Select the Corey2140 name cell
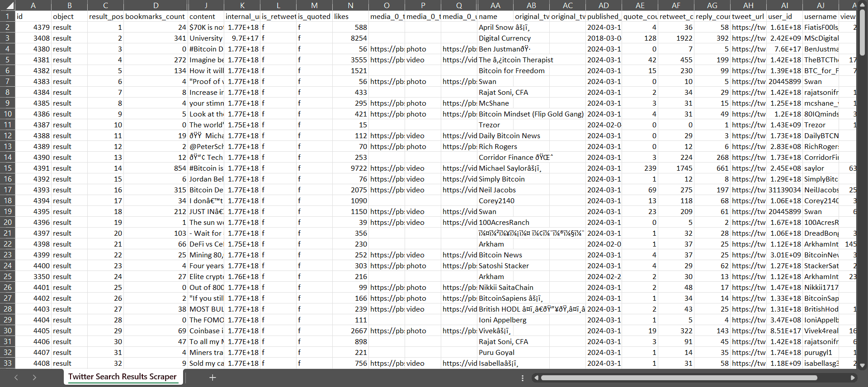 coord(495,200)
